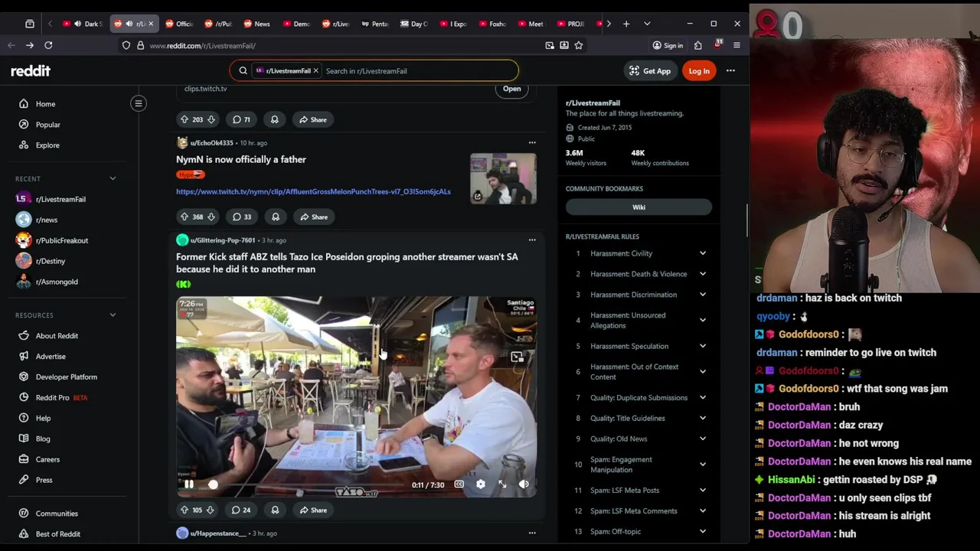The width and height of the screenshot is (980, 551).
Task: List all browser tabs dropdown
Action: tap(647, 24)
